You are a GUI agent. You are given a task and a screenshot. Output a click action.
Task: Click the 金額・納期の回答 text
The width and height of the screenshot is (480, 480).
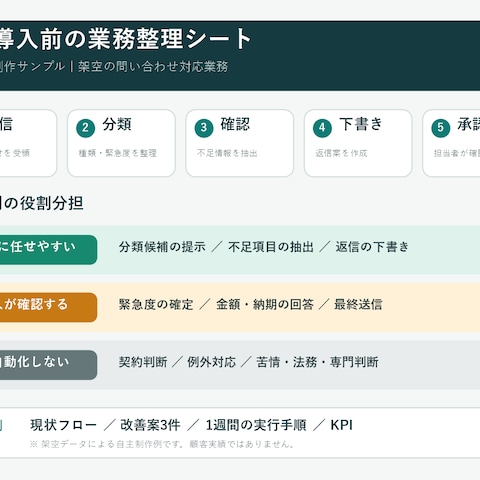(265, 304)
